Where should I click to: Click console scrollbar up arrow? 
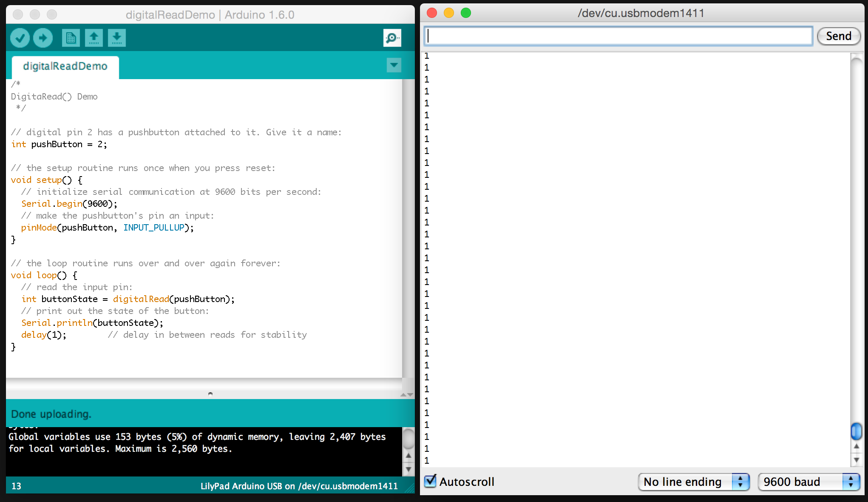(x=408, y=456)
